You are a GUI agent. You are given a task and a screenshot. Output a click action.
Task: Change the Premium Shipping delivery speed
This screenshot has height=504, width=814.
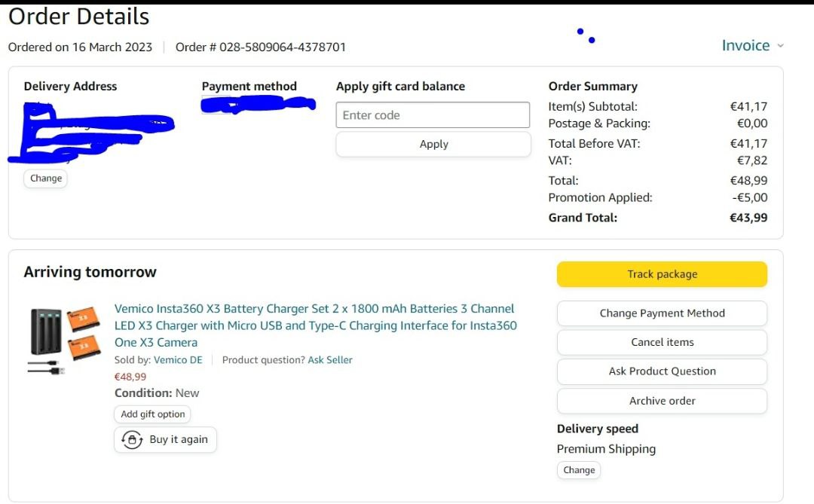579,470
